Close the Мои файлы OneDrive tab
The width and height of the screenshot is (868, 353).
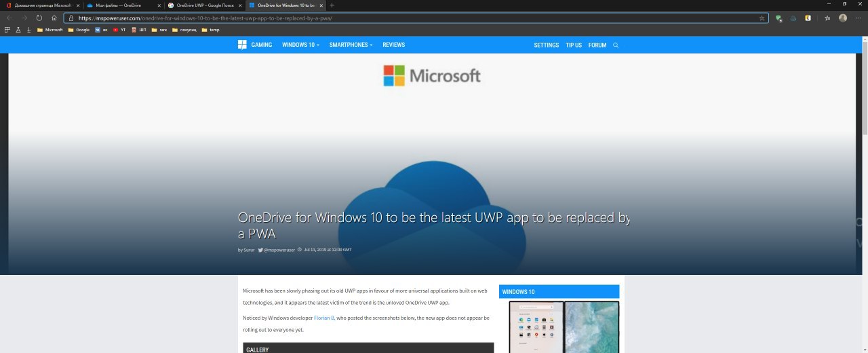[x=159, y=5]
